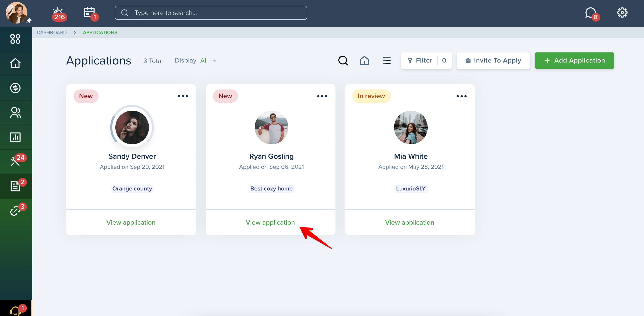Click 'Applied on Sep 06, 2021' text
644x316 pixels.
272,167
